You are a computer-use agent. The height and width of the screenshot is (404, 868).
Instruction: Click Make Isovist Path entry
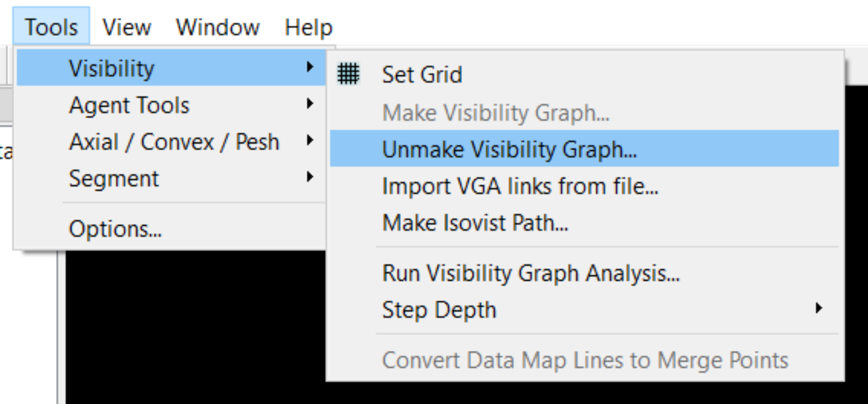point(475,222)
